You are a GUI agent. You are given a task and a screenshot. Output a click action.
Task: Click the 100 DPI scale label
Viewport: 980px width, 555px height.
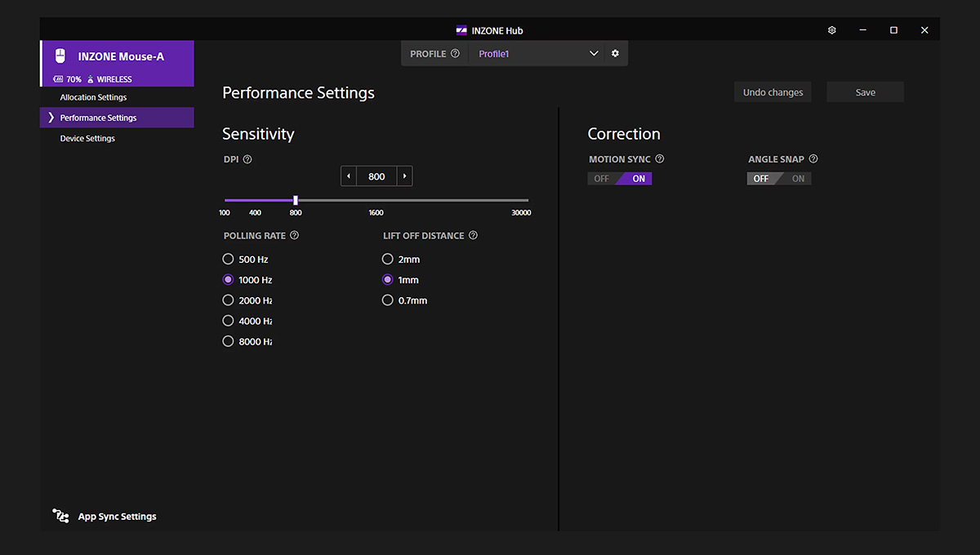tap(225, 213)
